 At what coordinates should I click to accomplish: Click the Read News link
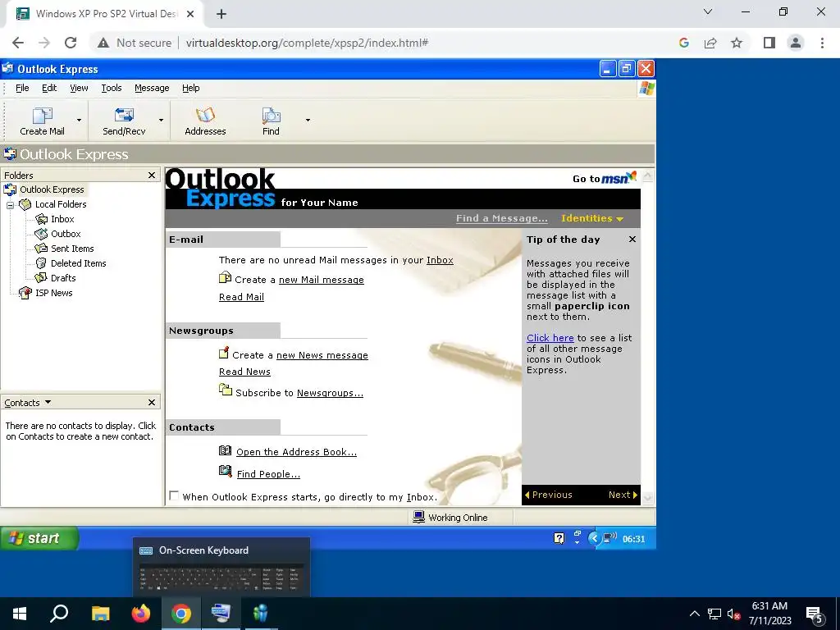click(244, 372)
